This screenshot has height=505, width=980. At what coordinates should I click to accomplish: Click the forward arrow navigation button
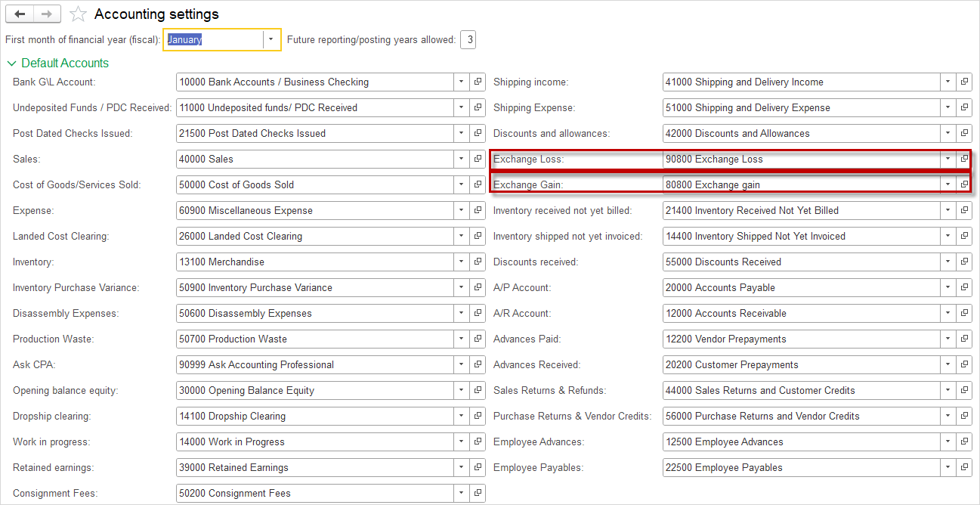[47, 14]
